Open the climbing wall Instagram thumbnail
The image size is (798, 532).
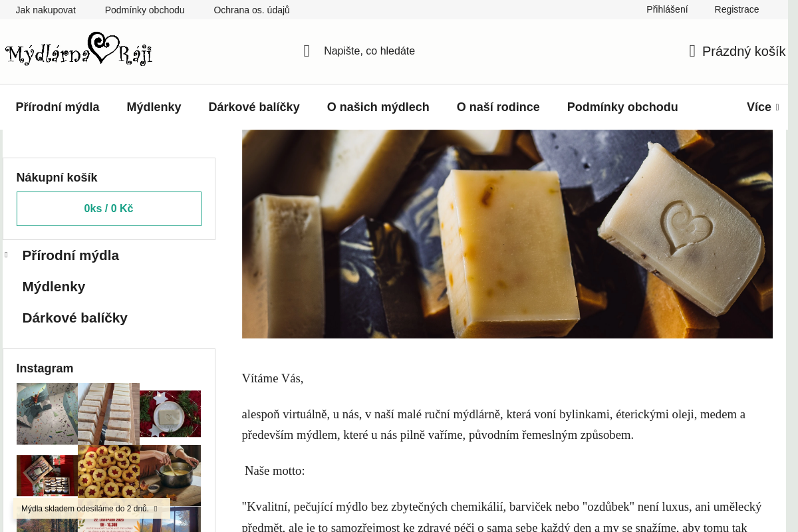coord(47,414)
